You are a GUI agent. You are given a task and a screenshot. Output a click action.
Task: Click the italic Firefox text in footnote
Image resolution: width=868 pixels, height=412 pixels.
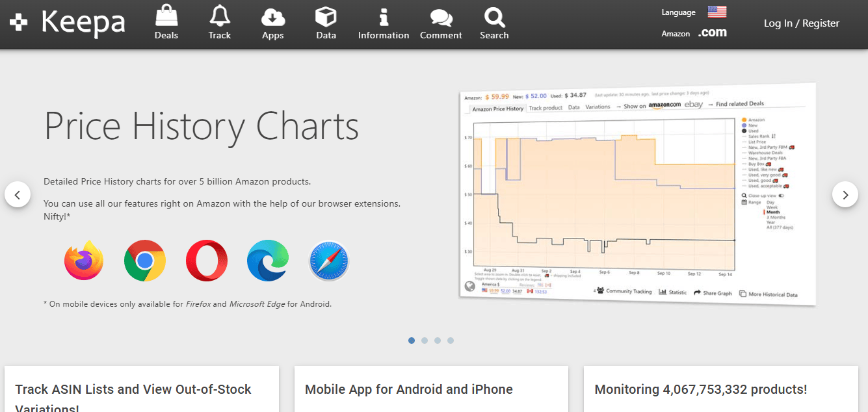click(x=198, y=303)
